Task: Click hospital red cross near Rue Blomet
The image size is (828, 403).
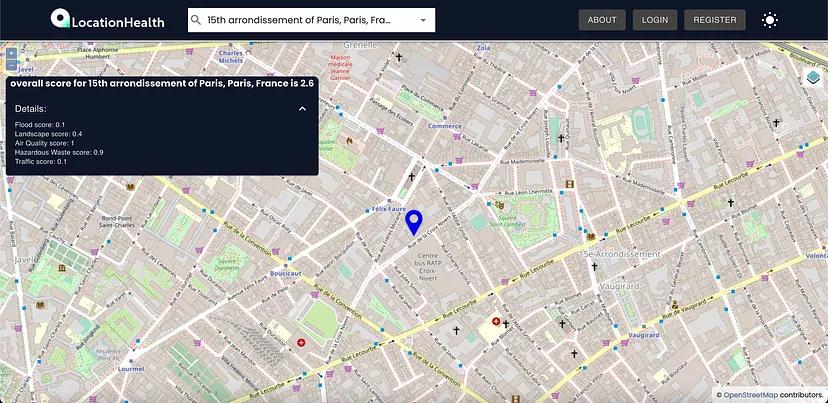Action: click(496, 321)
